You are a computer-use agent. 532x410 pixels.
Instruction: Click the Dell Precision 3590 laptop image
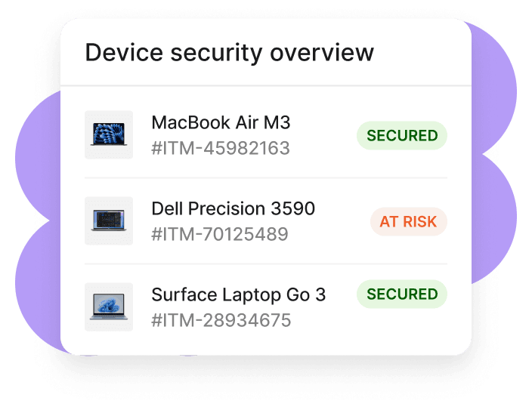[109, 220]
